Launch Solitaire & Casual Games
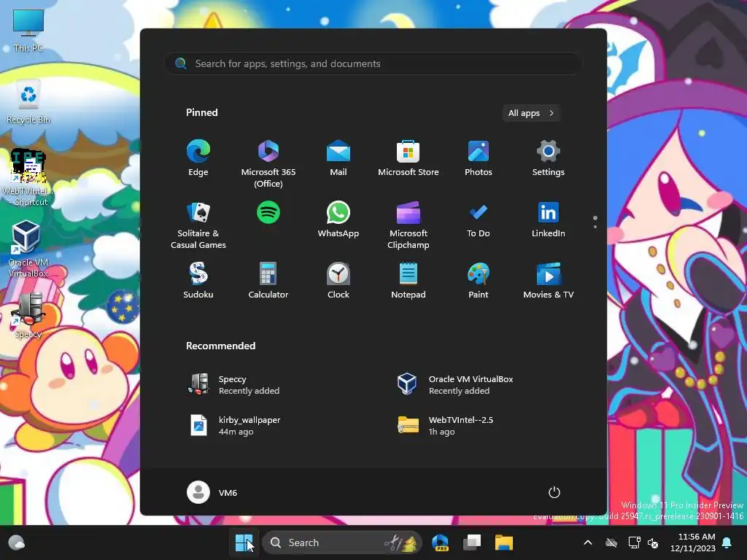The width and height of the screenshot is (747, 560). coord(198,225)
